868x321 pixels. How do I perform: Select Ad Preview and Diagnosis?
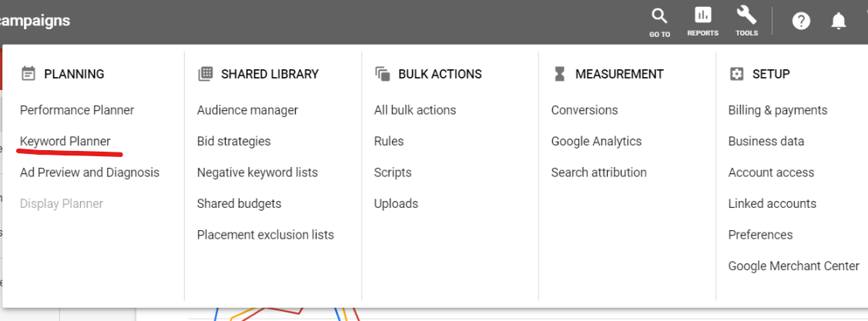coord(89,172)
